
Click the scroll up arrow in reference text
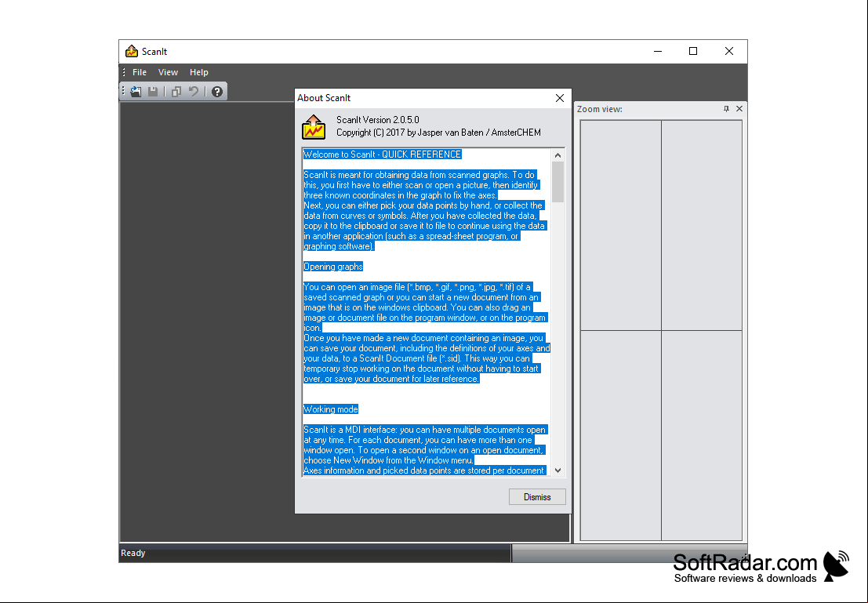click(557, 155)
